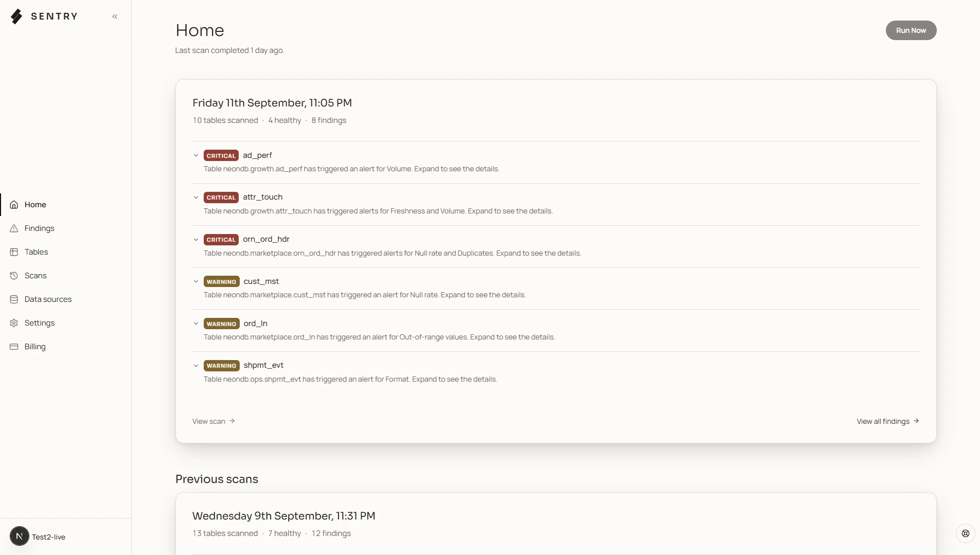This screenshot has height=555, width=980.
Task: Click the '7 healthy' text
Action: (284, 533)
